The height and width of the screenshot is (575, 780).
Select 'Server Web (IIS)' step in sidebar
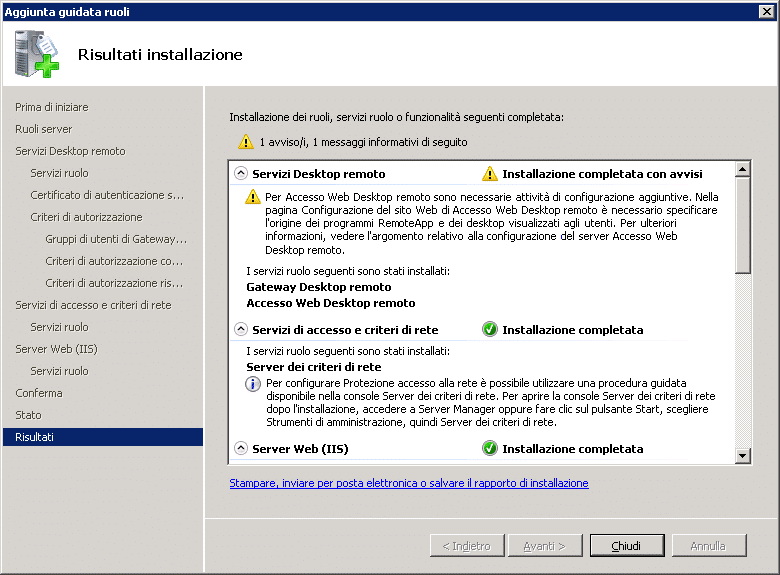[56, 349]
